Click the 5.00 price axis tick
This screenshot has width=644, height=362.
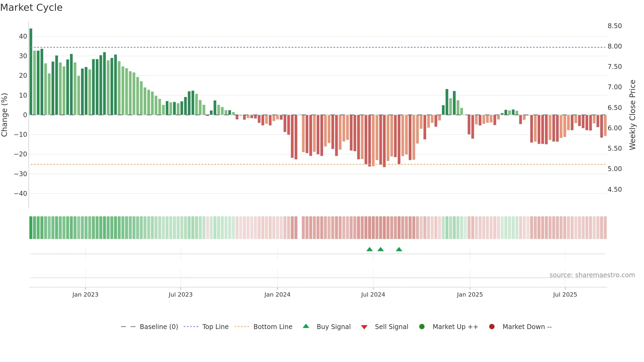pyautogui.click(x=615, y=169)
